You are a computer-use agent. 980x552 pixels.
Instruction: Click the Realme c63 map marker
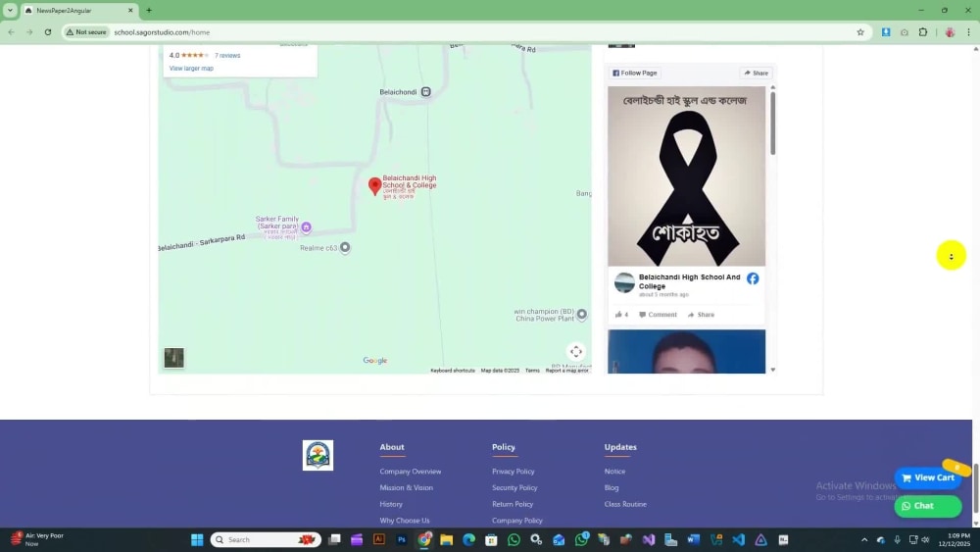[x=344, y=247]
